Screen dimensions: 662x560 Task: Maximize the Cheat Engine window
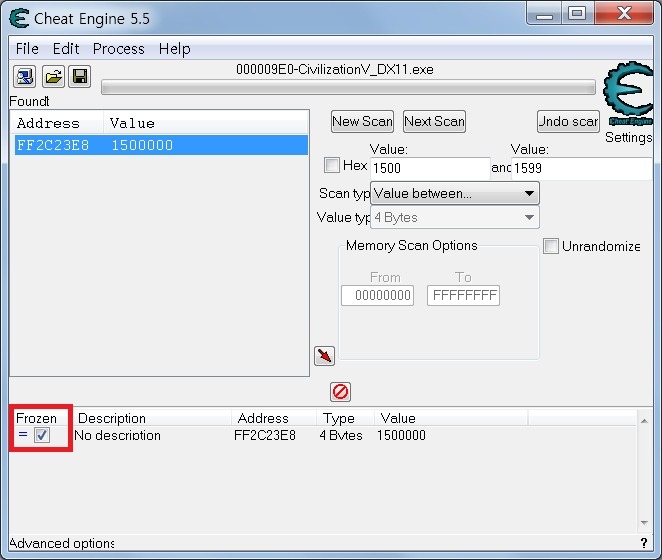pos(577,14)
